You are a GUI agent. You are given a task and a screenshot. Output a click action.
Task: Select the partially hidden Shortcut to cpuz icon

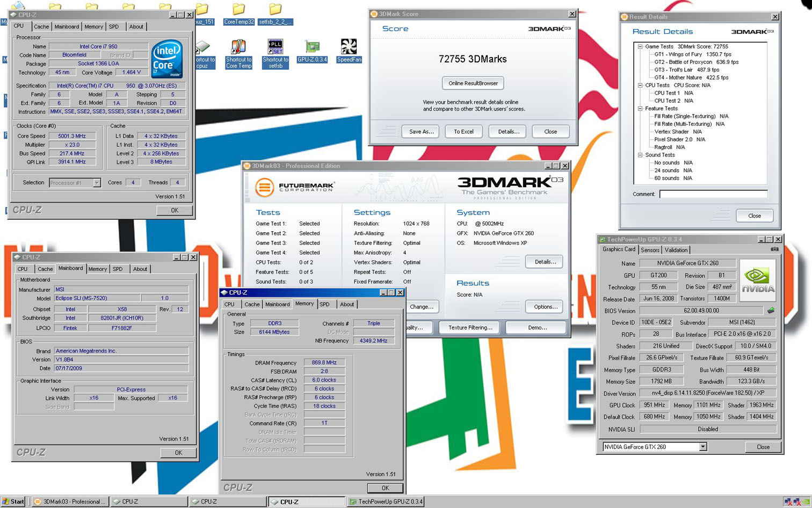coord(204,54)
